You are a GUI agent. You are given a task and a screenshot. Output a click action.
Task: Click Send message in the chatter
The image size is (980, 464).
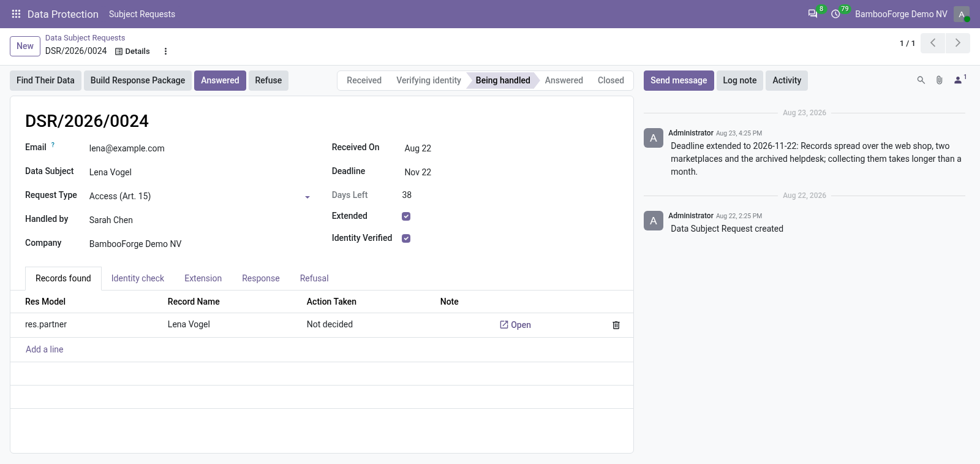679,80
